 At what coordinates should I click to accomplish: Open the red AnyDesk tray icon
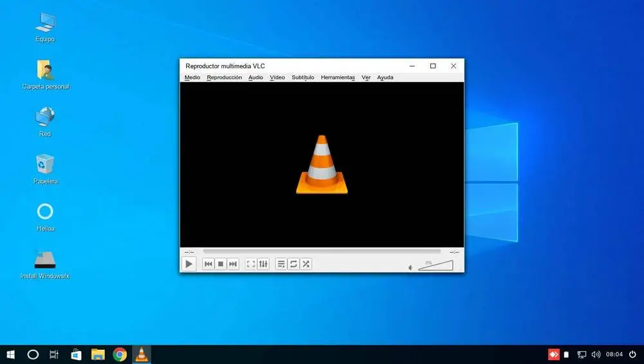[554, 354]
